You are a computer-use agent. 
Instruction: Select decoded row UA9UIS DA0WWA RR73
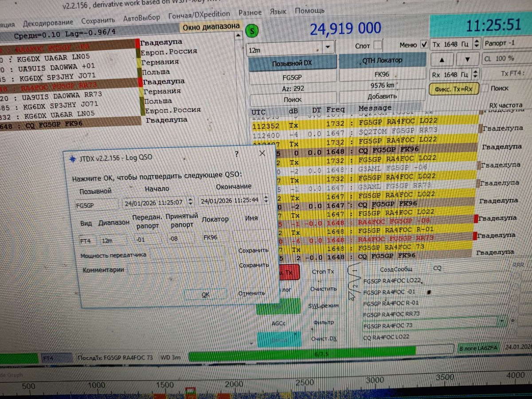[x=70, y=95]
